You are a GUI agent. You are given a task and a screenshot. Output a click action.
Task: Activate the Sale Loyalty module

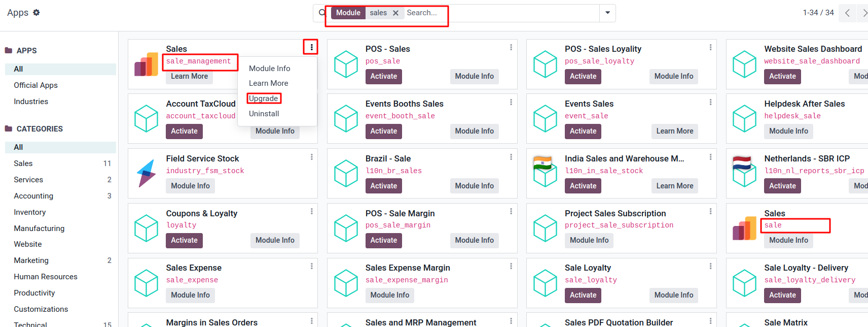[583, 295]
